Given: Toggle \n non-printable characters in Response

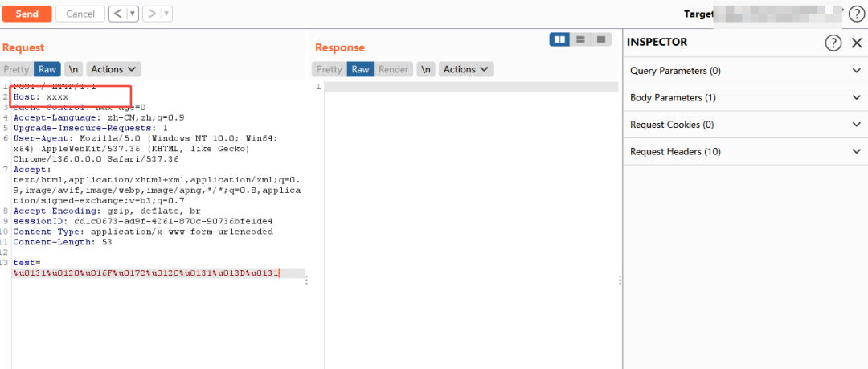Looking at the screenshot, I should click(x=426, y=69).
